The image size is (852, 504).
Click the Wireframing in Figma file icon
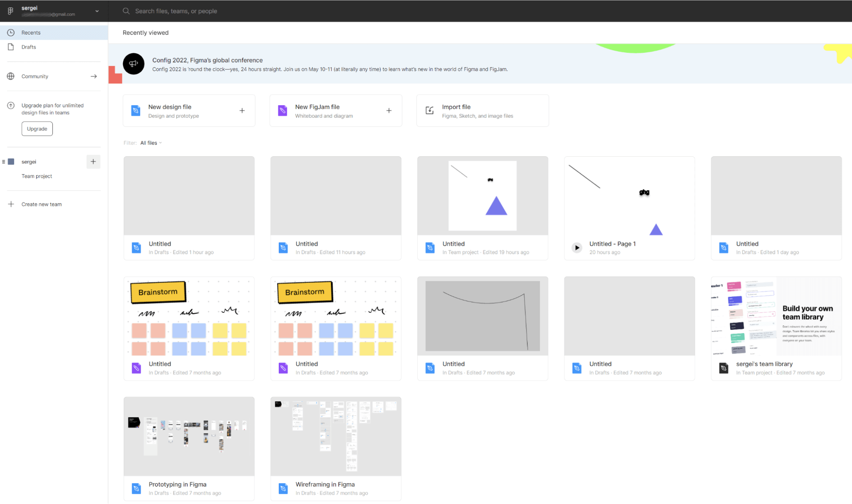click(x=283, y=488)
